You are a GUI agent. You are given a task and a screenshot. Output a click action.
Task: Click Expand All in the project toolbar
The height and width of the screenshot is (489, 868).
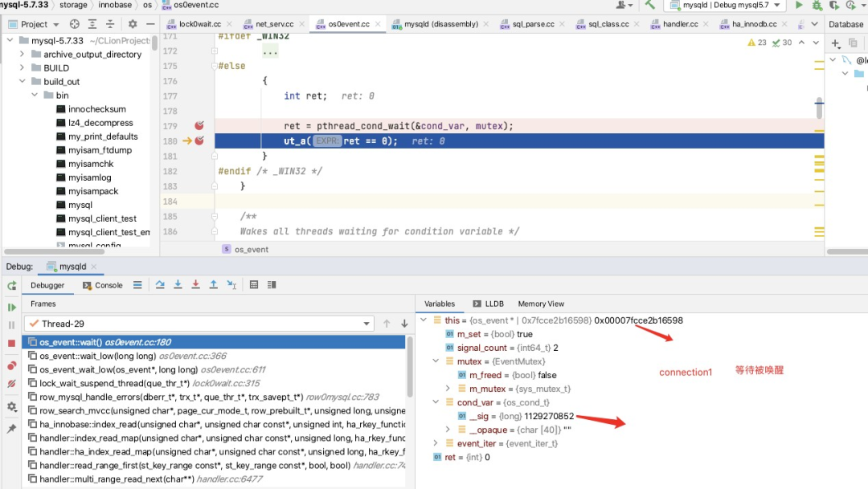[x=92, y=24]
